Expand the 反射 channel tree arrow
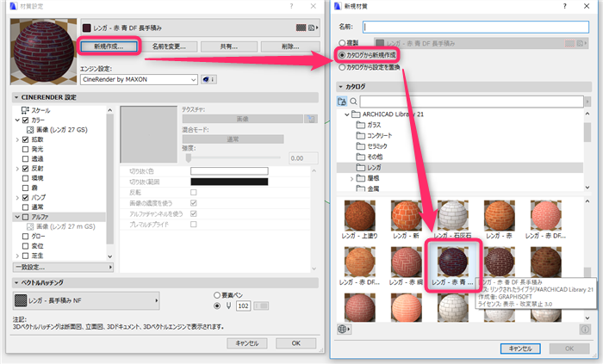Screen dimensions: 603x364 pos(17,169)
